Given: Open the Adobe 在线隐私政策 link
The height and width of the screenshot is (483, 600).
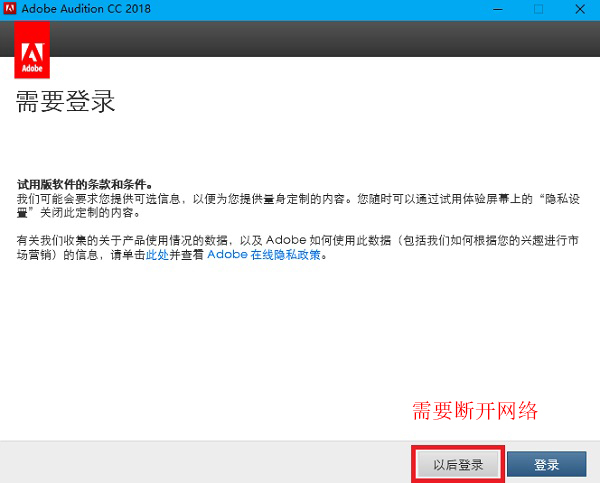Looking at the screenshot, I should [266, 255].
